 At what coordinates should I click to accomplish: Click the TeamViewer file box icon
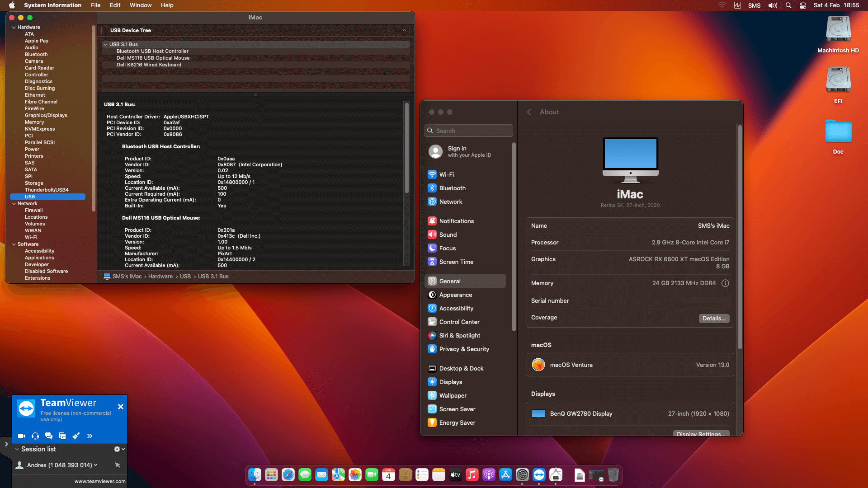[62, 436]
